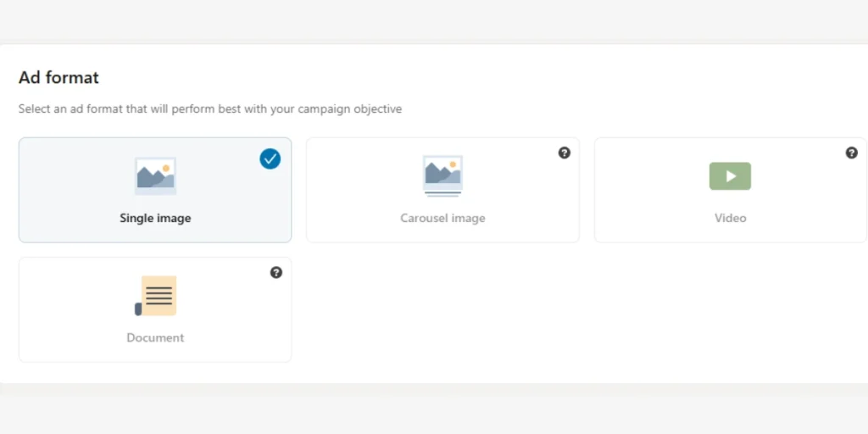Click the 'Carousel image' label text
The height and width of the screenshot is (434, 868).
(442, 218)
